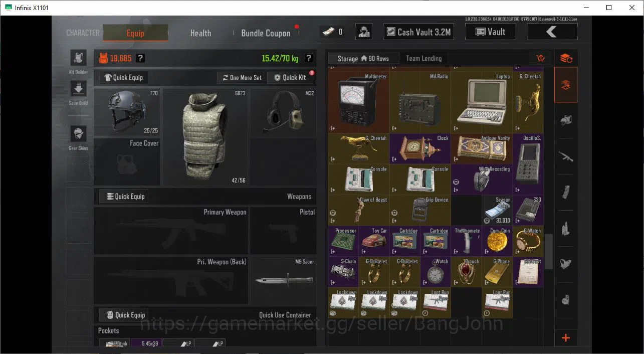Click Quick Equip in the Weapons section
This screenshot has height=354, width=644.
[x=124, y=197]
